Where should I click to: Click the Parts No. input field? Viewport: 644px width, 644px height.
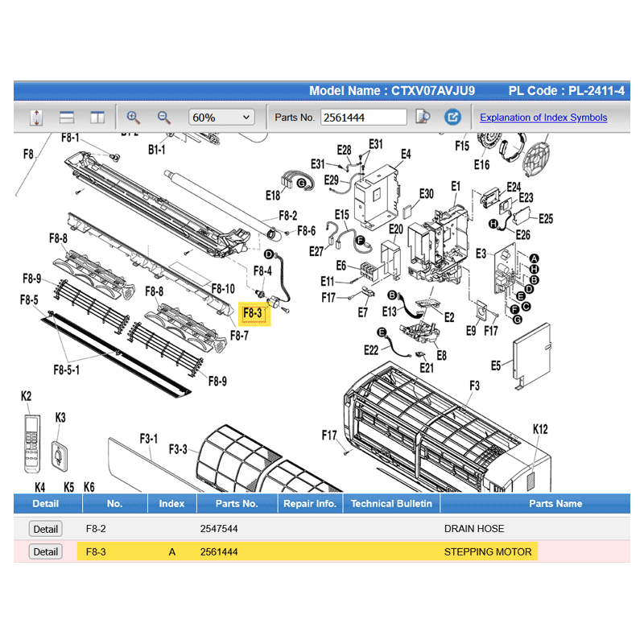pyautogui.click(x=363, y=118)
